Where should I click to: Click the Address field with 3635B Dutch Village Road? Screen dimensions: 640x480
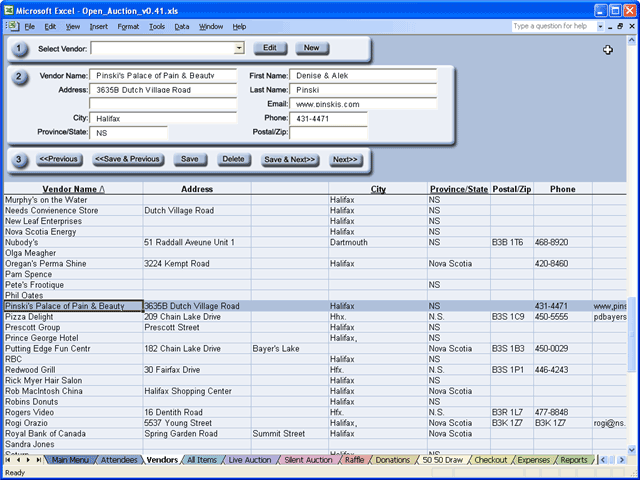click(x=163, y=90)
